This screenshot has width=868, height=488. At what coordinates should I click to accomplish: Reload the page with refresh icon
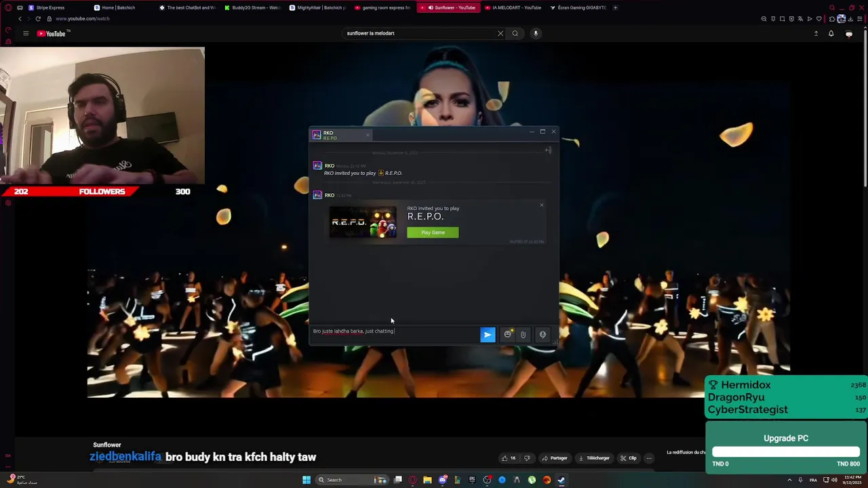point(38,18)
